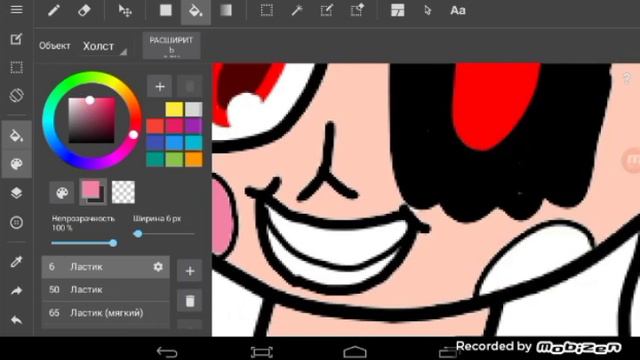Screen dimensions: 640x360
Task: Tap the Undo arrow
Action: click(16, 320)
